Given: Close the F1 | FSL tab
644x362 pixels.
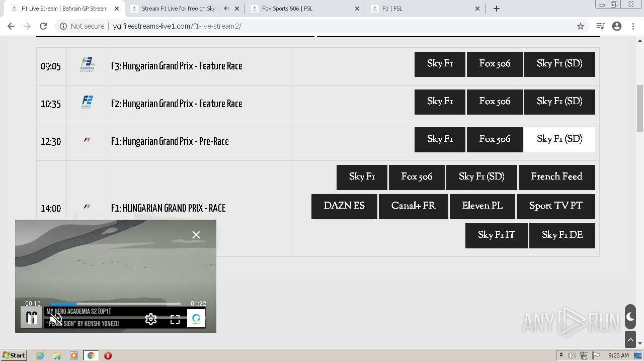Looking at the screenshot, I should [477, 9].
